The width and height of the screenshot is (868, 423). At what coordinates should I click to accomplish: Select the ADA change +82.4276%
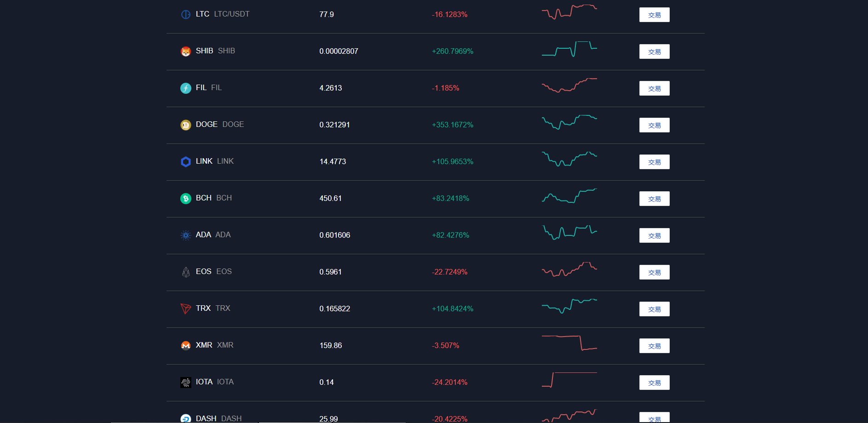click(x=450, y=235)
